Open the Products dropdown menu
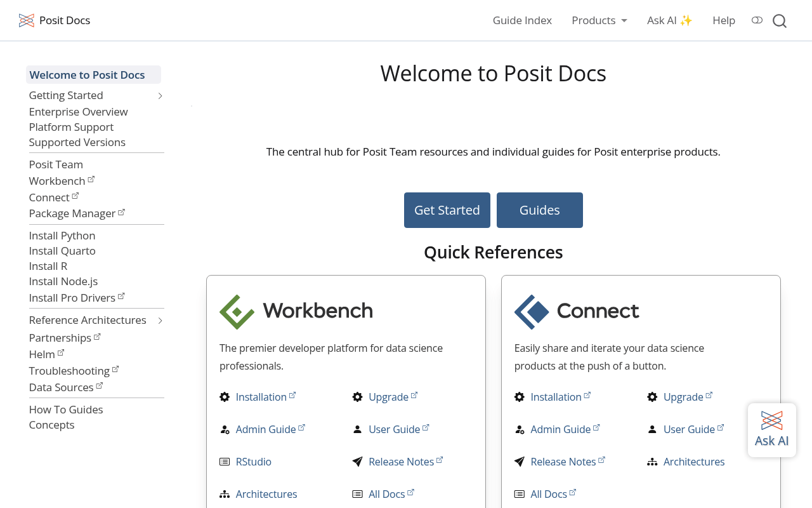 pyautogui.click(x=599, y=20)
